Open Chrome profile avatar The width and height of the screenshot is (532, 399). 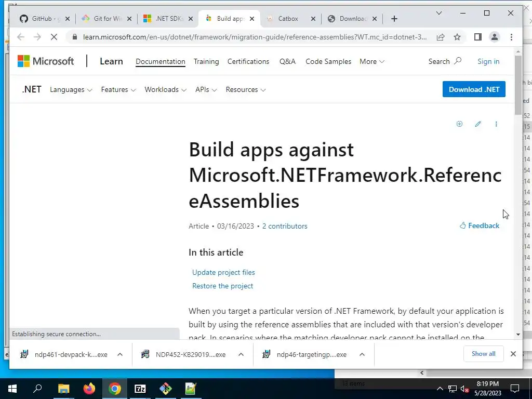495,37
